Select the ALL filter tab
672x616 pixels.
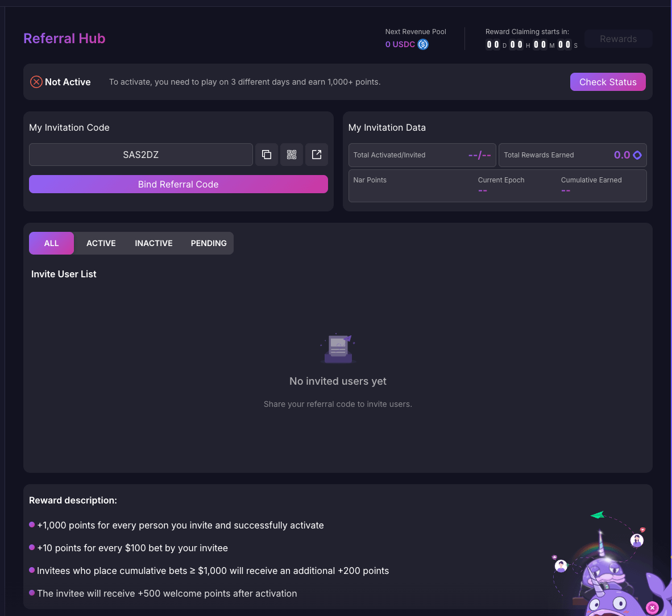pyautogui.click(x=51, y=243)
